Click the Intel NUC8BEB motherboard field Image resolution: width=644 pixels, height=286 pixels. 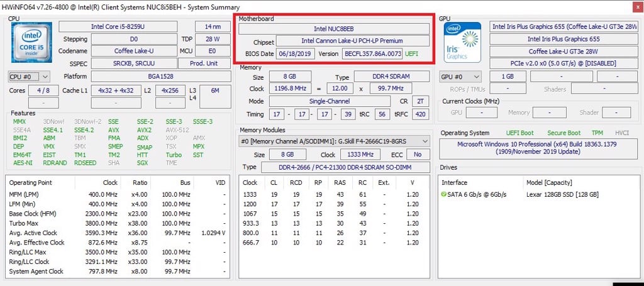click(x=334, y=29)
